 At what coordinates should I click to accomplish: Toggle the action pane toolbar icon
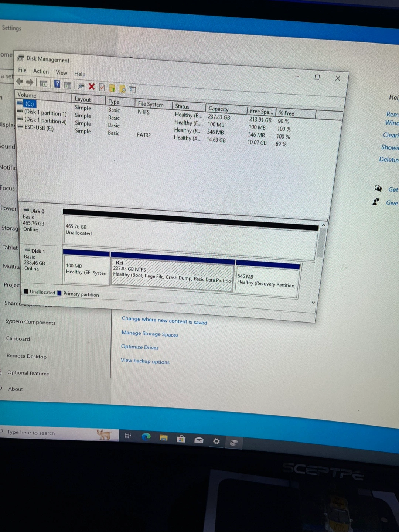click(x=68, y=85)
